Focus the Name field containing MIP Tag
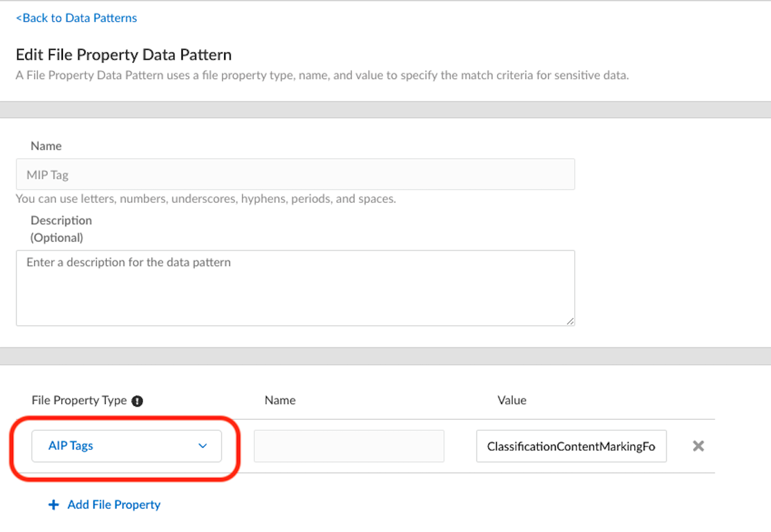The image size is (771, 532). [295, 174]
